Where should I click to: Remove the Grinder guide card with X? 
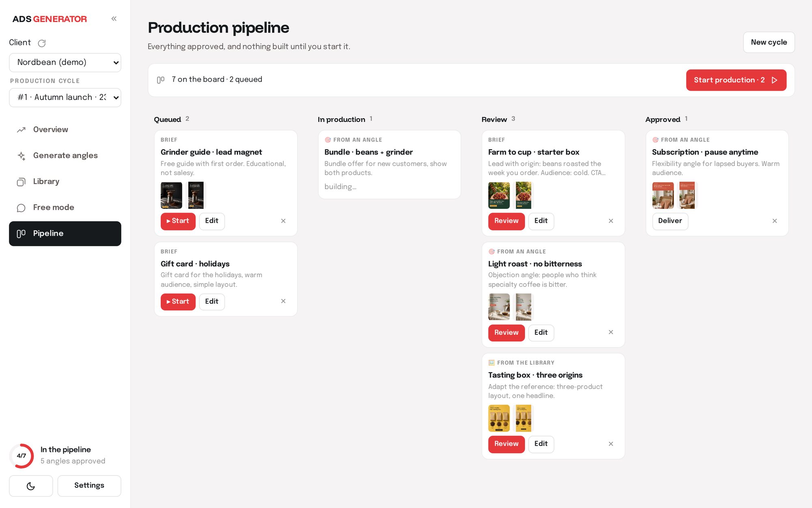click(x=283, y=221)
